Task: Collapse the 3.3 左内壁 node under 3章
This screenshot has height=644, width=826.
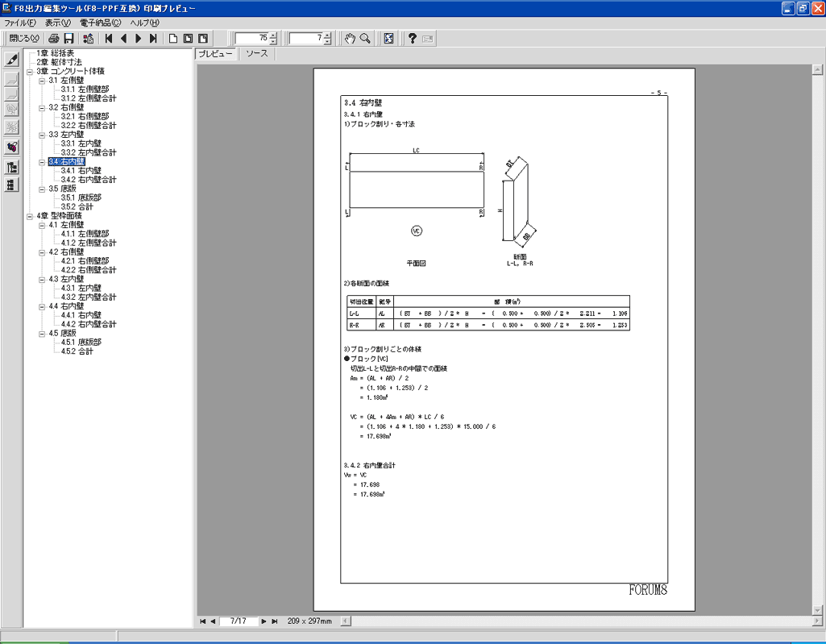Action: [42, 135]
